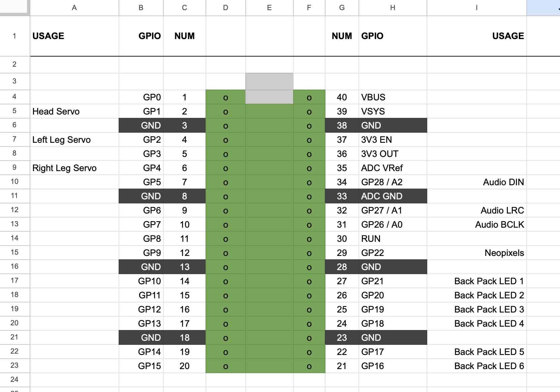The width and height of the screenshot is (560, 392).
Task: Click the VBUS cell
Action: 393,97
